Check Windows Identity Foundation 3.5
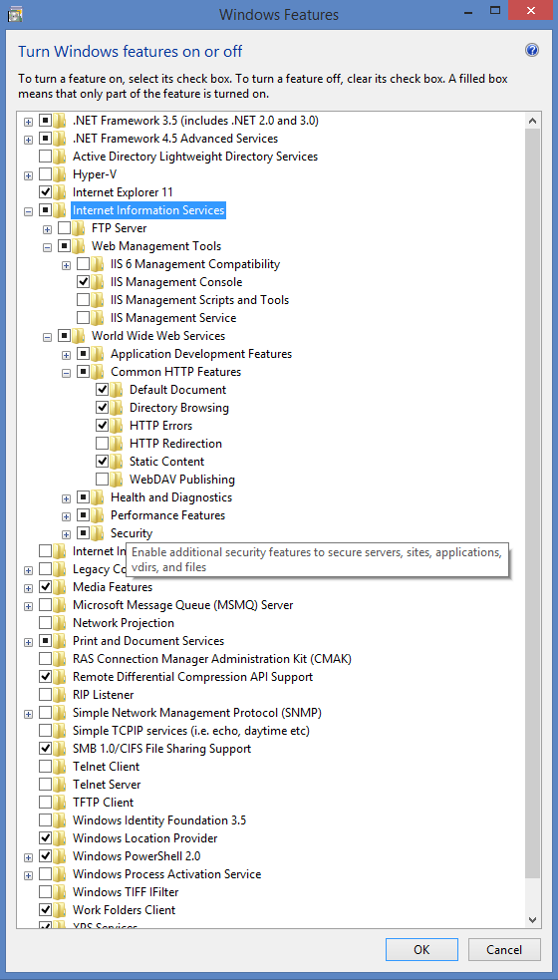Screen dimensions: 558x980 pos(45,820)
